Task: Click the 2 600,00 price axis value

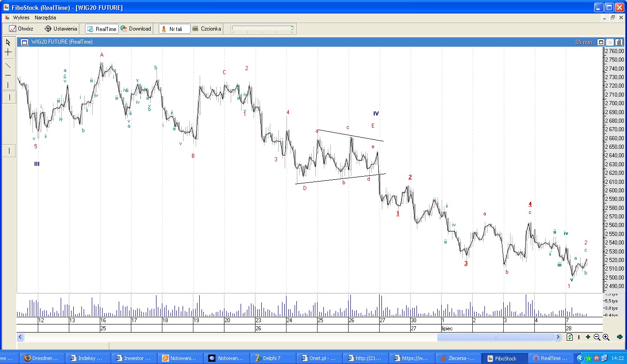Action: click(614, 190)
